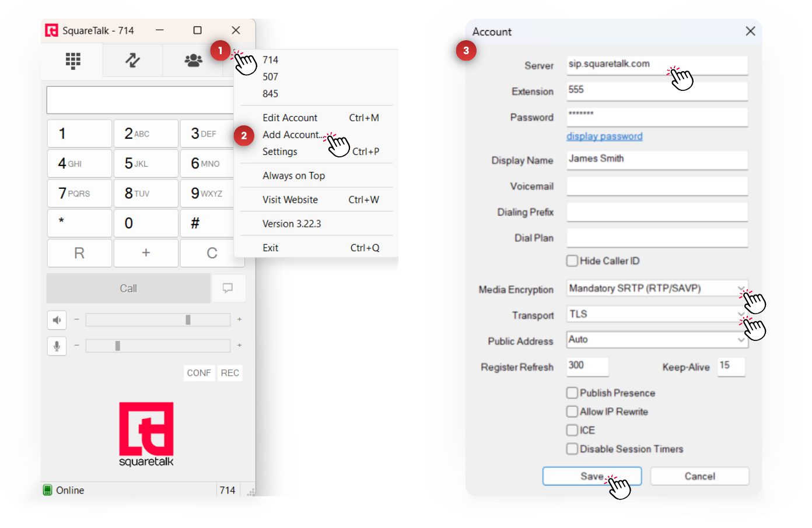This screenshot has width=812, height=528.
Task: Click the speaker volume icon
Action: click(57, 320)
